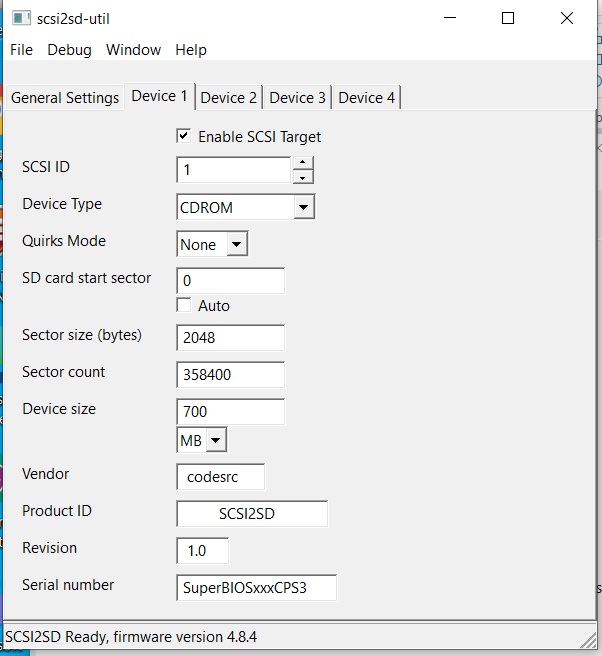
Task: Click the Revision field showing 1.0
Action: coord(202,551)
